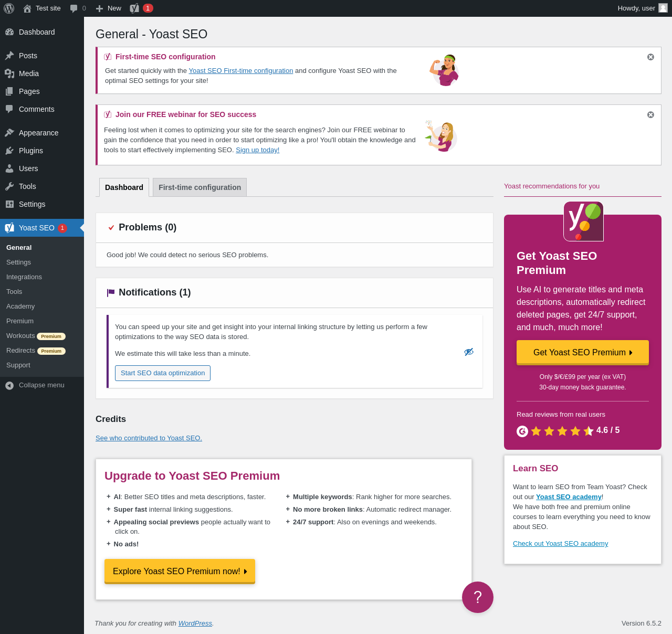The image size is (672, 634).
Task: Open Yoast SEO First-time configuration link
Action: point(241,71)
